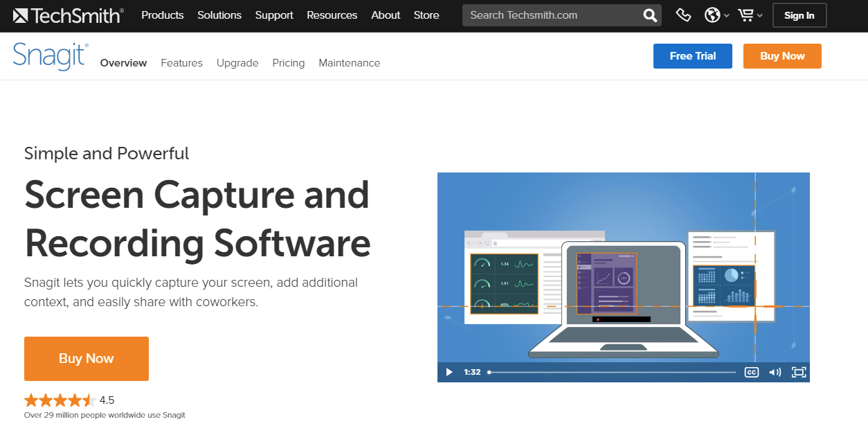
Task: Click the Snagit product logo
Action: tap(51, 56)
